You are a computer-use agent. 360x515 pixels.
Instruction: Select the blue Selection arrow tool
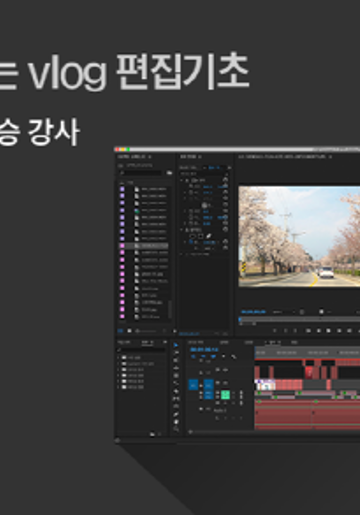pyautogui.click(x=176, y=345)
